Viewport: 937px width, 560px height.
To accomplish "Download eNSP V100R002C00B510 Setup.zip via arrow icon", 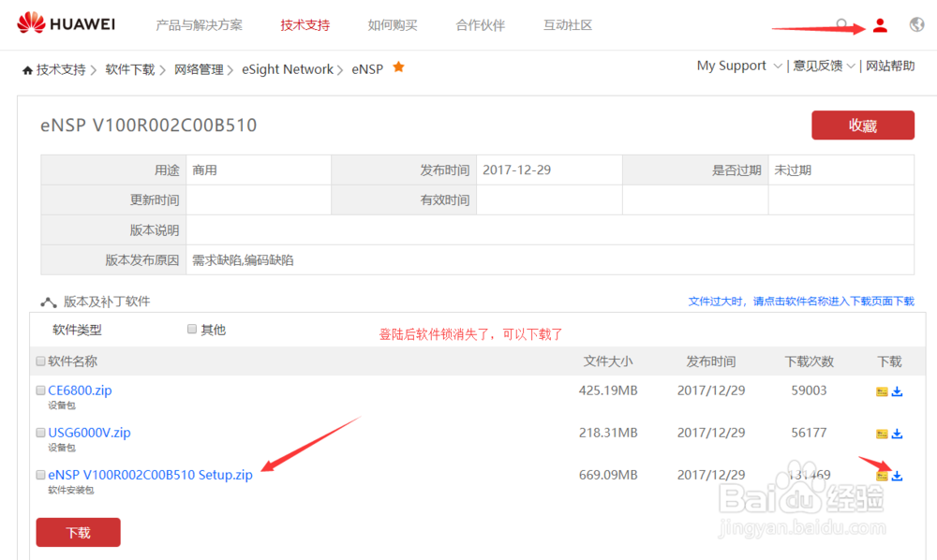I will [x=897, y=476].
